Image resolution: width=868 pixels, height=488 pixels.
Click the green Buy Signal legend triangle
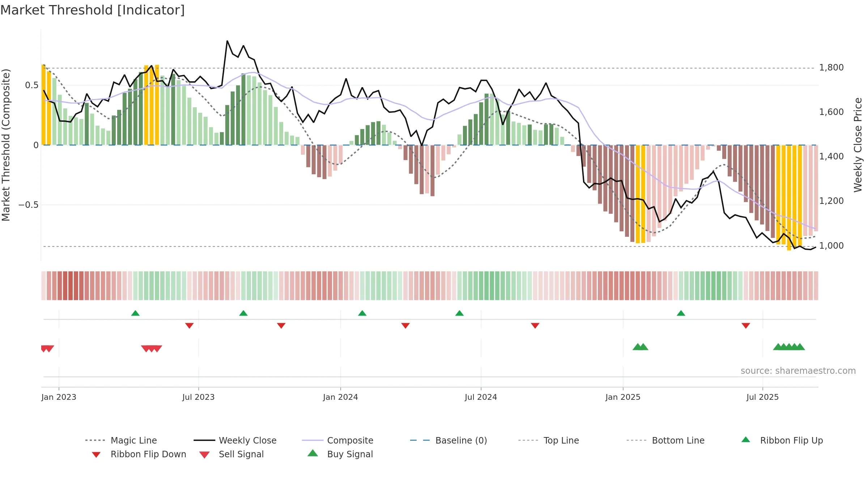point(313,453)
